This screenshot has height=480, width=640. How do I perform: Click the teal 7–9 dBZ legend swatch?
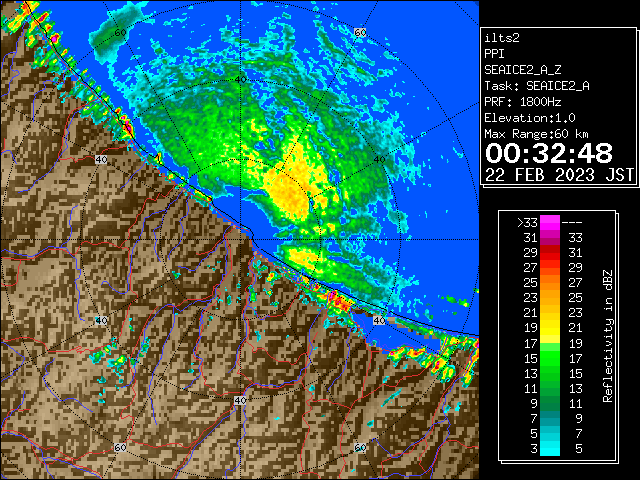pos(550,418)
